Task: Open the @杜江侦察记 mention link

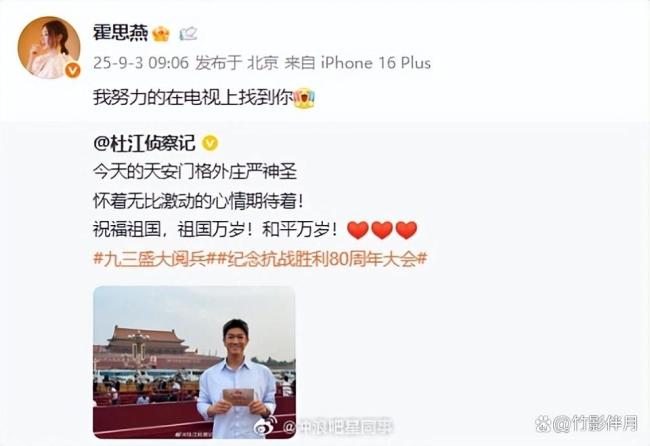Action: (144, 143)
